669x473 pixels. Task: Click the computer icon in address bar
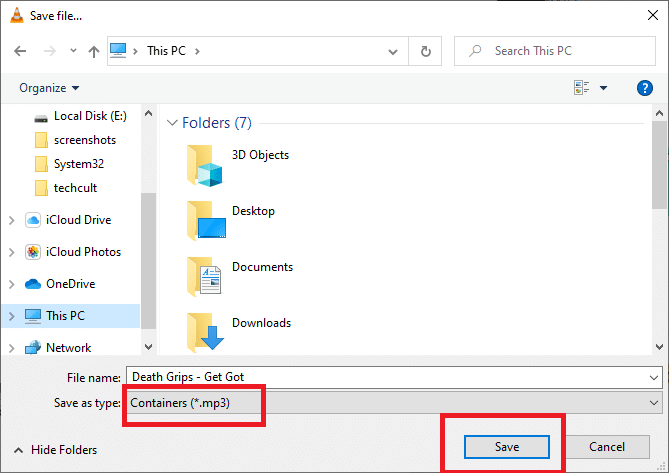click(118, 51)
